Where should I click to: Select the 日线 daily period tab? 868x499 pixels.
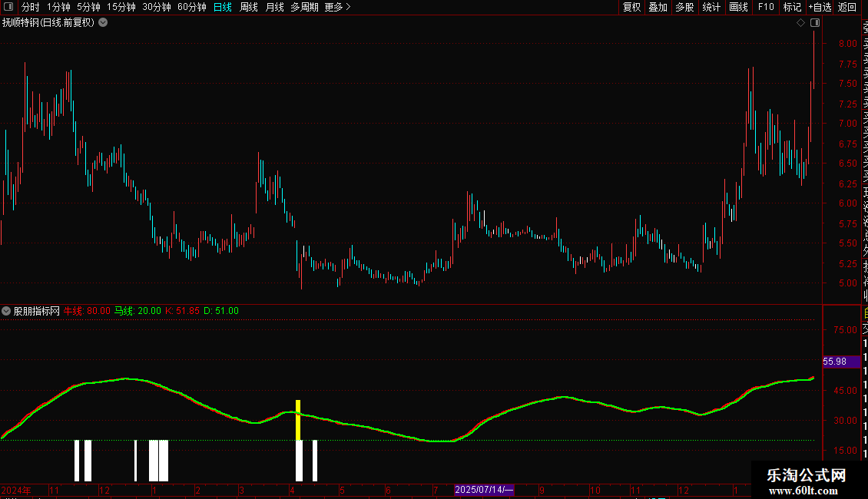pos(223,7)
